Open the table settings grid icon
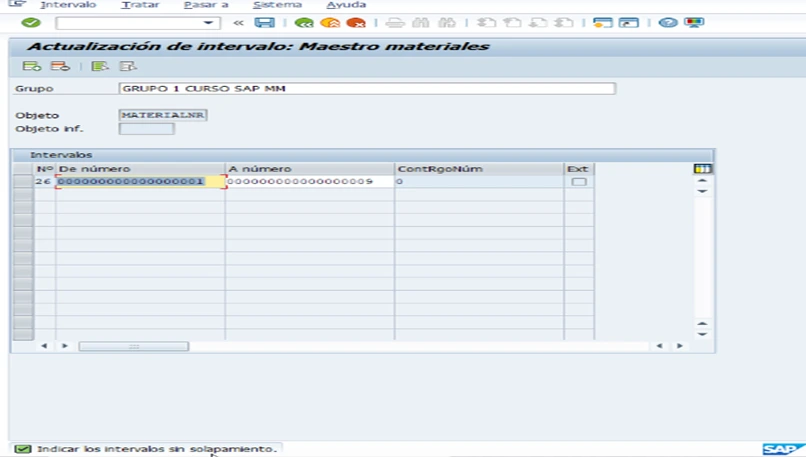This screenshot has width=806, height=457. [x=702, y=169]
